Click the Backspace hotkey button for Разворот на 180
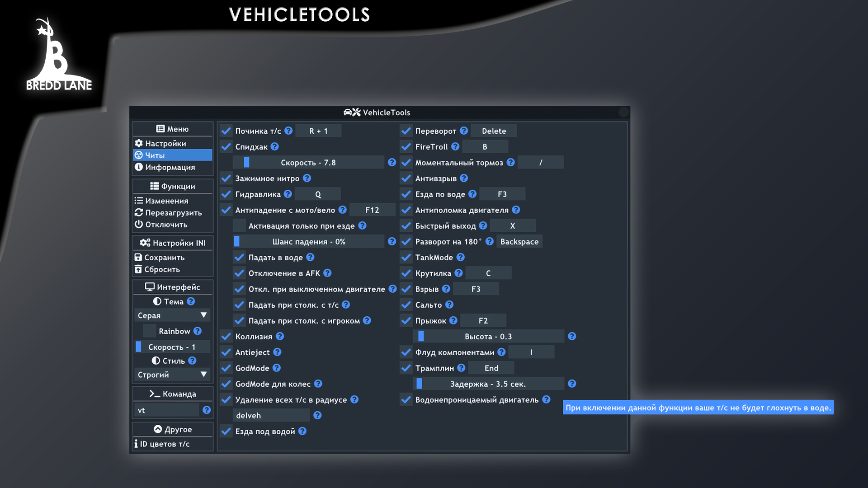This screenshot has width=868, height=488. (x=519, y=242)
